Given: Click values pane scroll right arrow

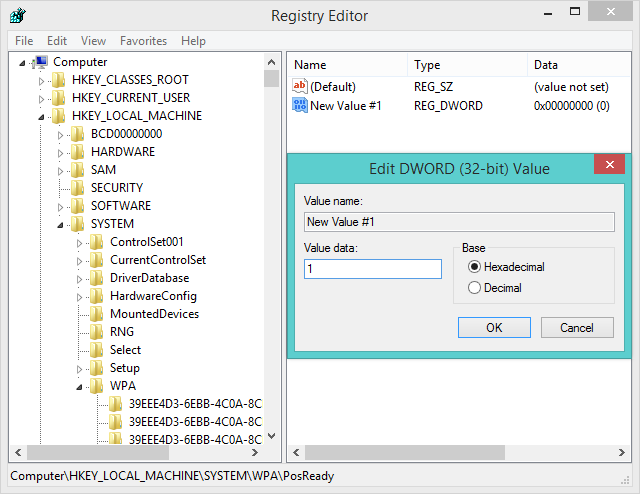Looking at the screenshot, I should tap(622, 452).
